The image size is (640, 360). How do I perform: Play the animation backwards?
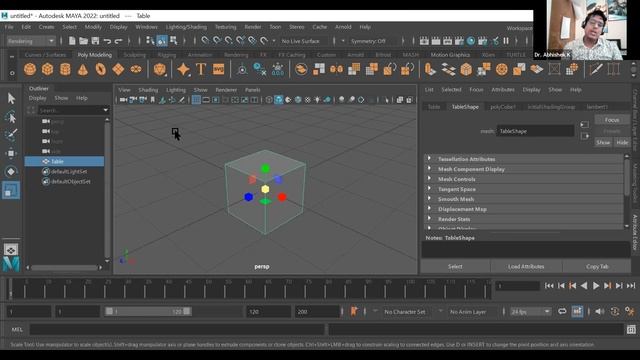point(584,286)
